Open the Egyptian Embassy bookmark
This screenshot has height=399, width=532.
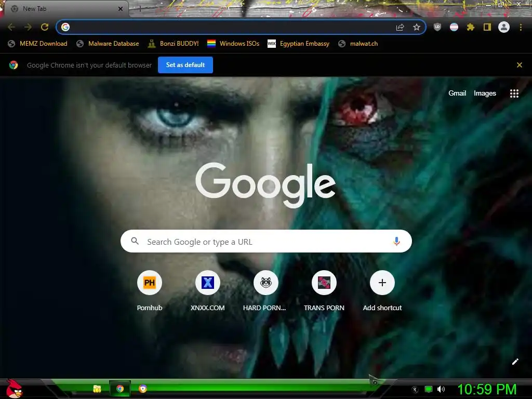(x=299, y=44)
